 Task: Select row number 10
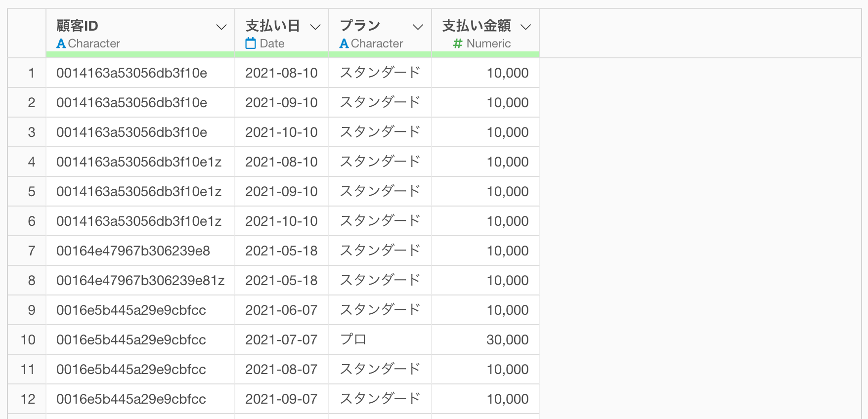coord(28,340)
